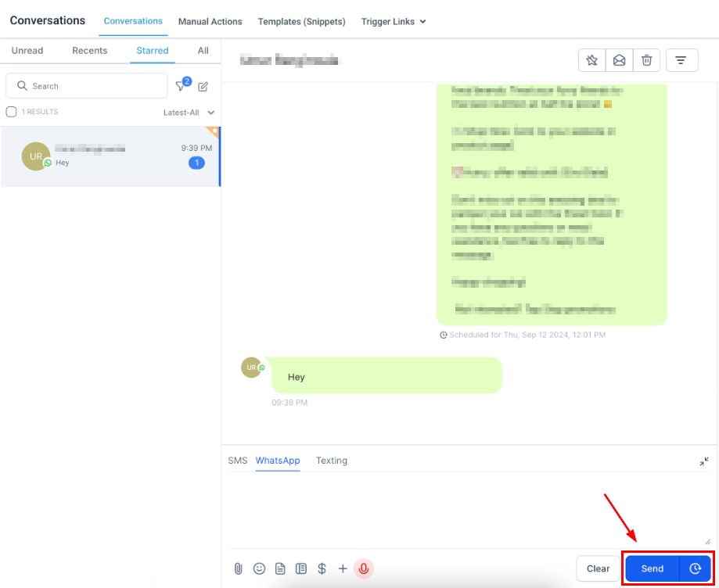Open the schedule send clock dropdown
Screen dimensions: 719x588
click(x=695, y=568)
